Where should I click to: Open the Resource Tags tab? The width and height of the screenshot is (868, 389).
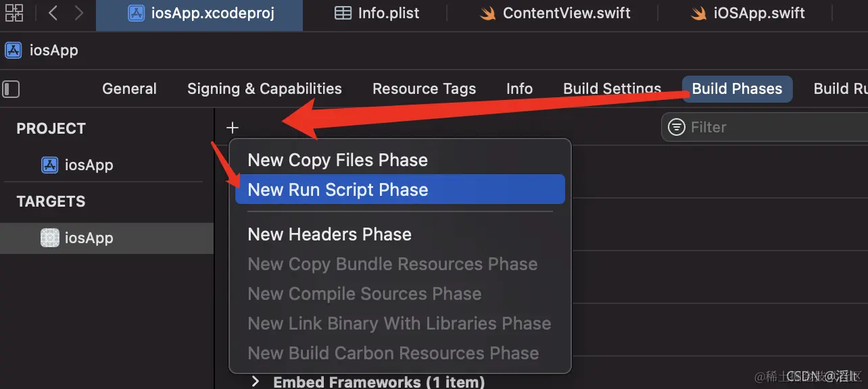424,89
